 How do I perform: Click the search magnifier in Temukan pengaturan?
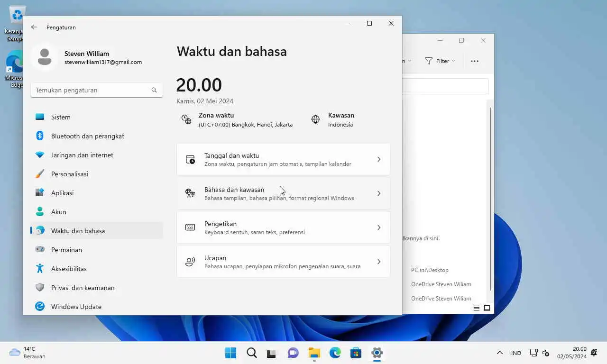[154, 90]
